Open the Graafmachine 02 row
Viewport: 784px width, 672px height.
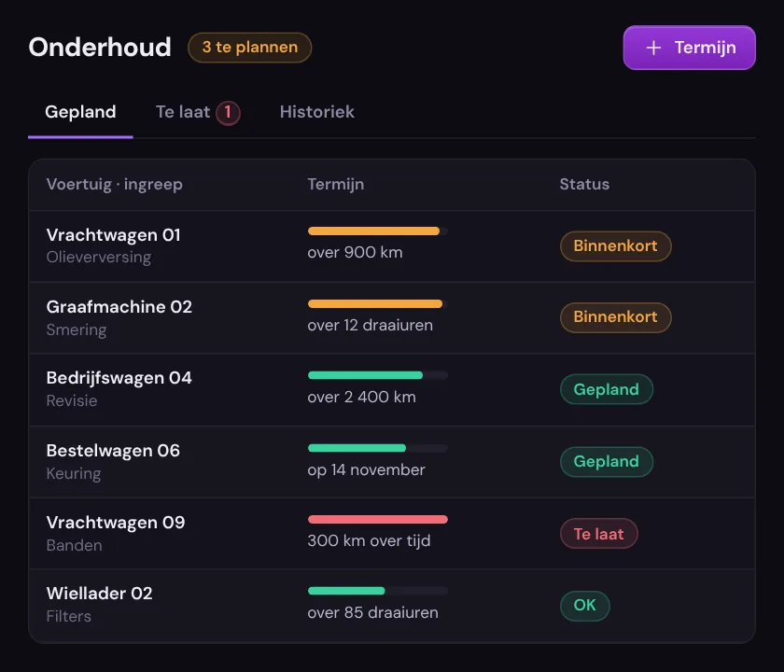click(392, 318)
